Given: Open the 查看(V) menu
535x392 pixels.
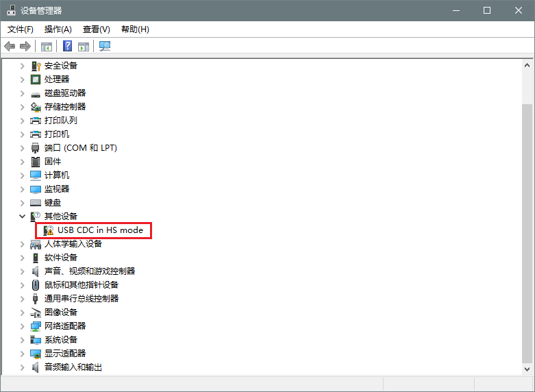Looking at the screenshot, I should [97, 29].
